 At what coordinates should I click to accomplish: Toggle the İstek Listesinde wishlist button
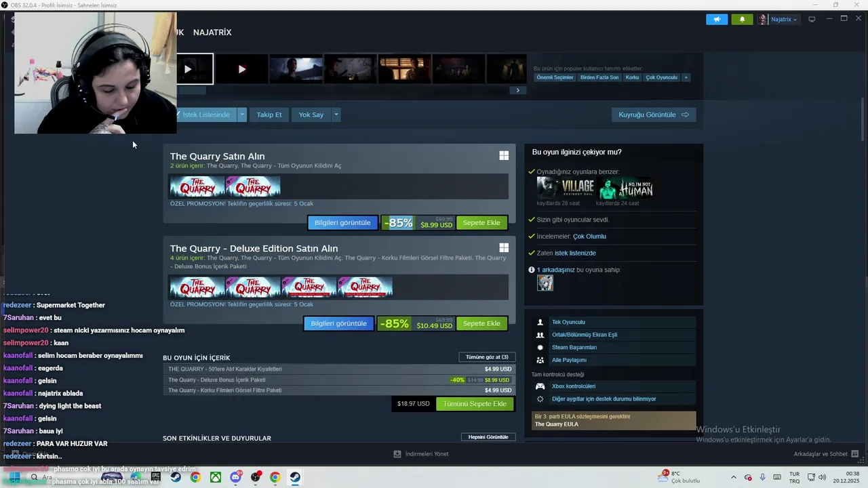(x=206, y=115)
